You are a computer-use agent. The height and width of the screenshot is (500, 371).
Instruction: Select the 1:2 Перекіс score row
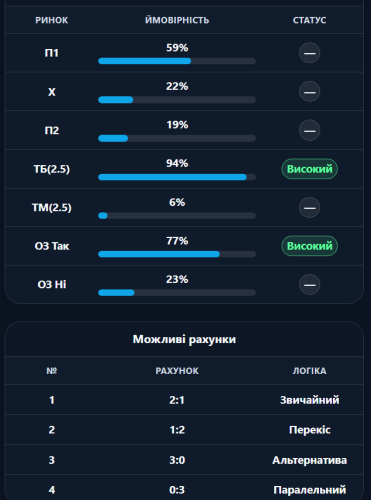click(x=184, y=430)
